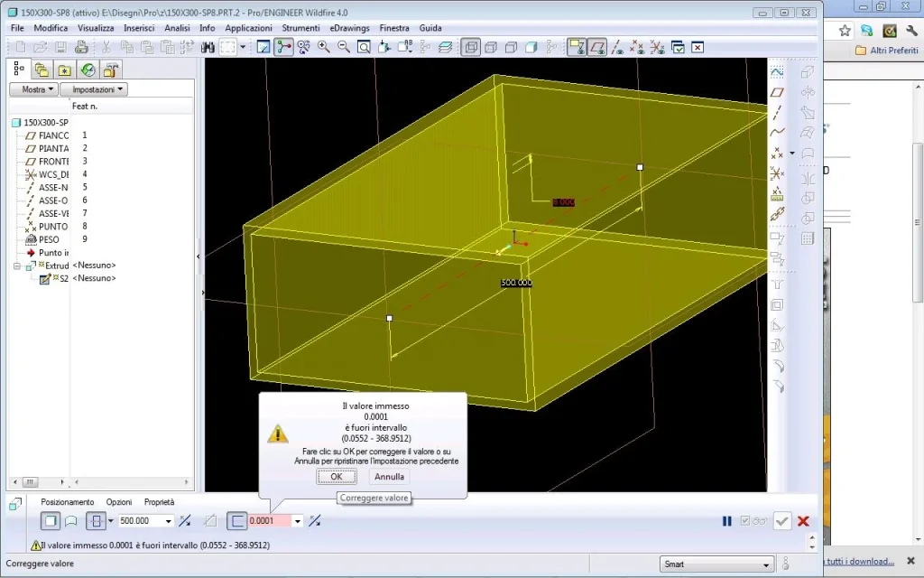This screenshot has width=924, height=578.
Task: Click the Datum Curve tool icon
Action: (777, 132)
